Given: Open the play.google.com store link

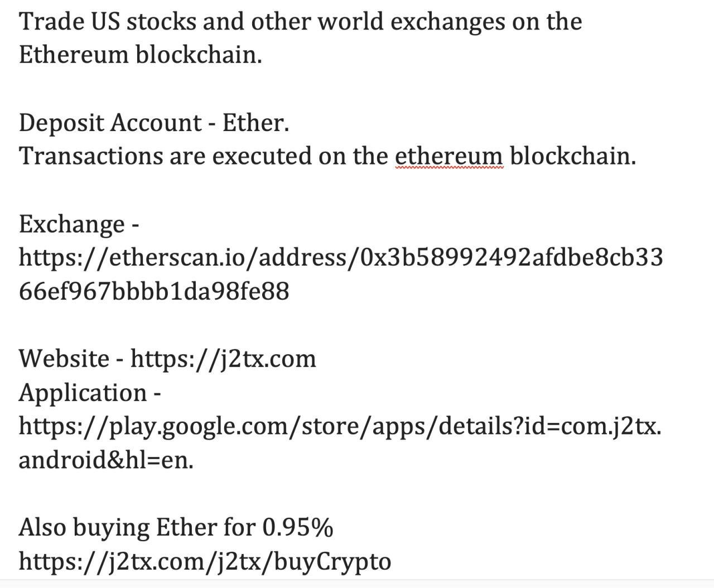Looking at the screenshot, I should [x=339, y=426].
